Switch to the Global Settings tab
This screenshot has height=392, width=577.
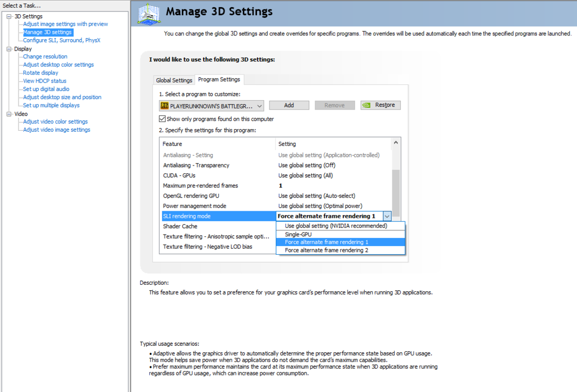click(174, 80)
